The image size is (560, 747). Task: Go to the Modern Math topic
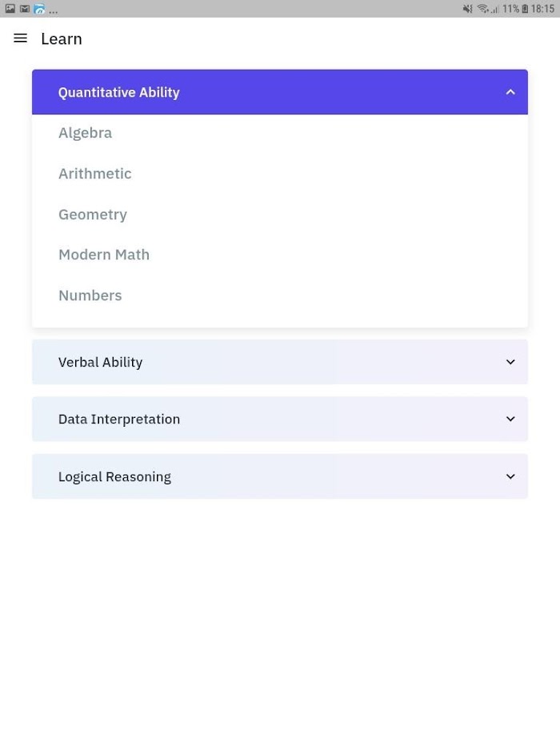click(x=104, y=255)
